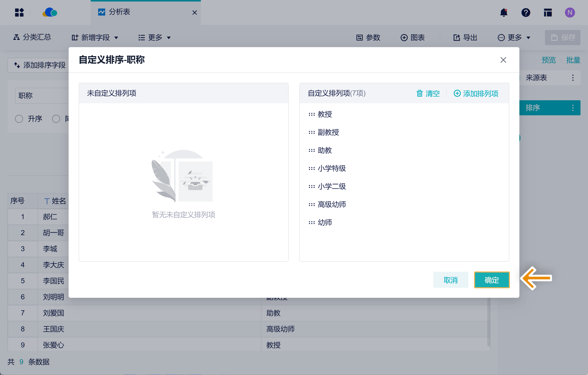The image size is (588, 375).
Task: Open the notifications bell icon
Action: click(x=504, y=13)
